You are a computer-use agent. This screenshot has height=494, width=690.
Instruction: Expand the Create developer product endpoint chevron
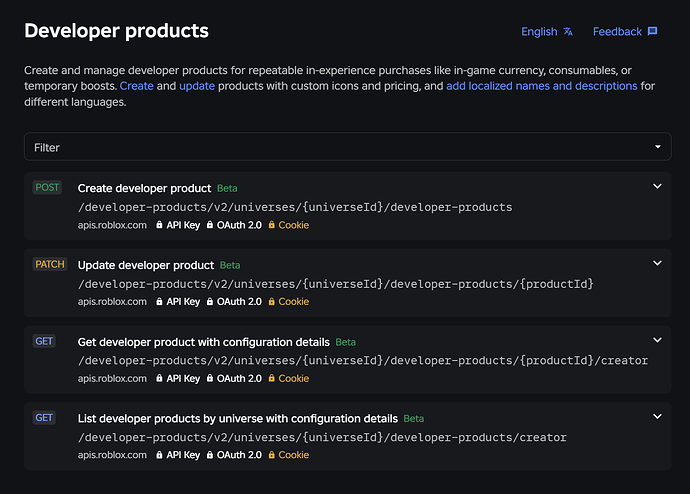pos(657,187)
